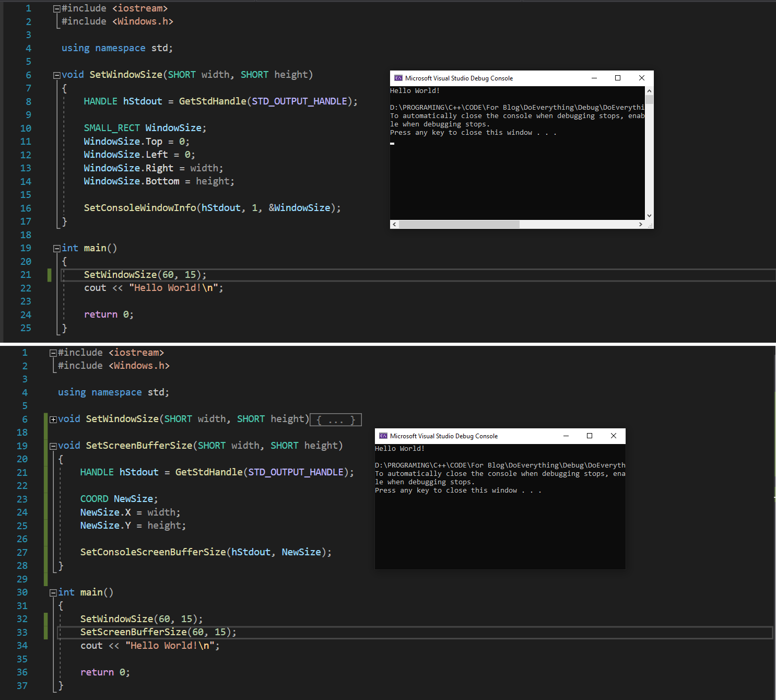Click the Debug Console icon in upper title bar

click(x=398, y=78)
